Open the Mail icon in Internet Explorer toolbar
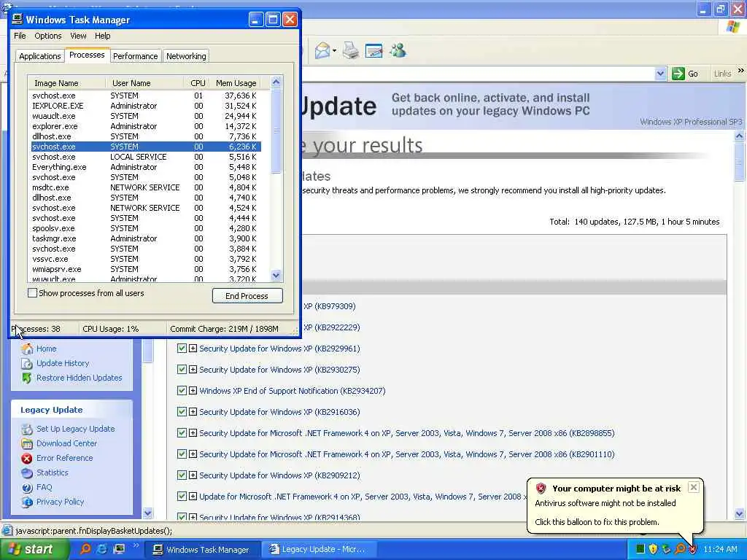This screenshot has width=747, height=560. (322, 50)
